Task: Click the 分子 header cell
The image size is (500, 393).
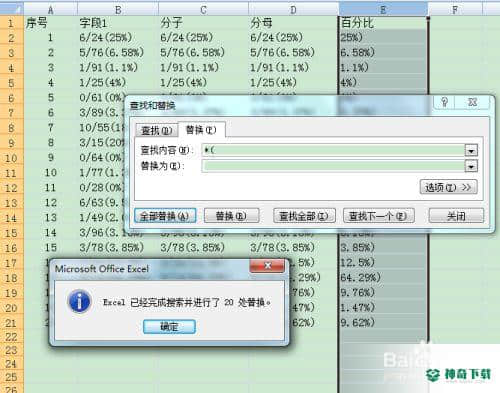Action: [x=203, y=23]
